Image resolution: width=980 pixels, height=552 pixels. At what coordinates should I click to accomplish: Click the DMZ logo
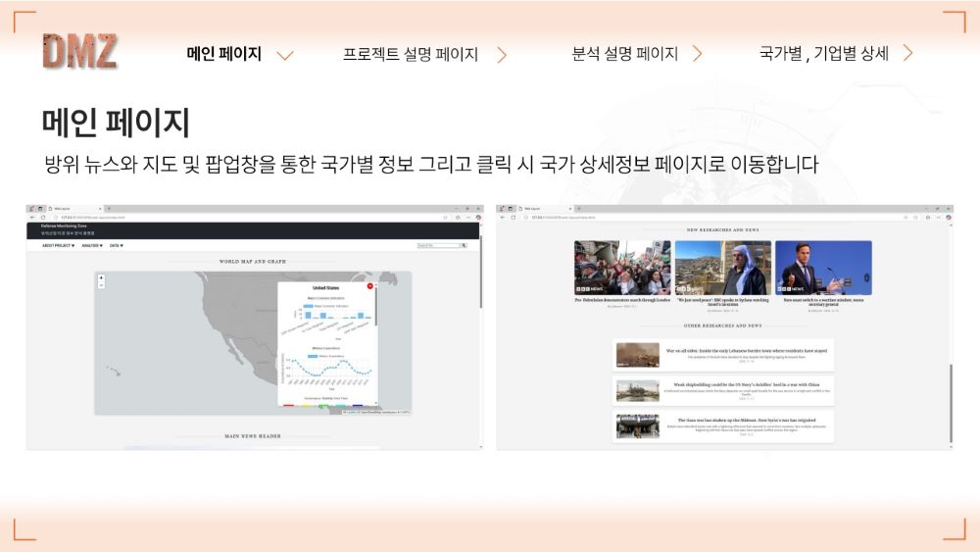tap(79, 51)
